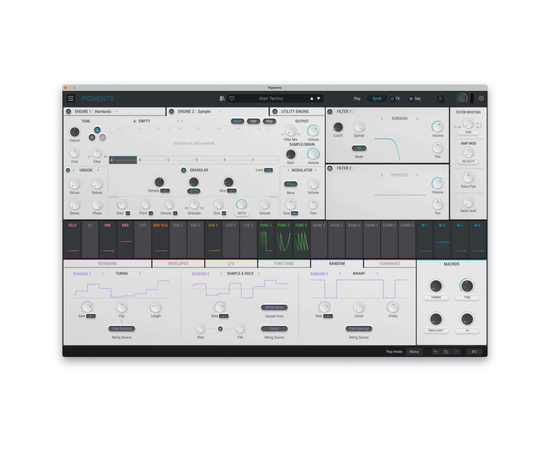Screen dimensions: 550x450
Task: Click the Alien Techno preset name field
Action: [x=271, y=99]
